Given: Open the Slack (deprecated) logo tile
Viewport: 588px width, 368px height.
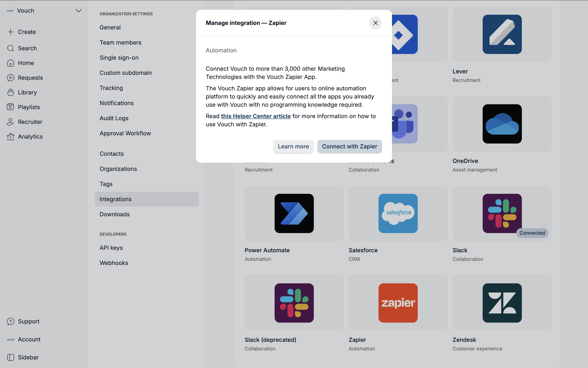Looking at the screenshot, I should [x=294, y=303].
